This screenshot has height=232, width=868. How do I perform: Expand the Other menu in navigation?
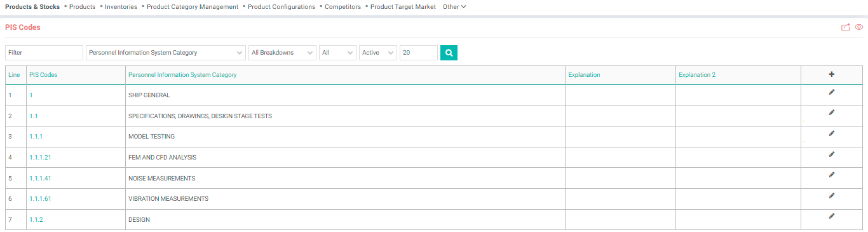pyautogui.click(x=454, y=7)
